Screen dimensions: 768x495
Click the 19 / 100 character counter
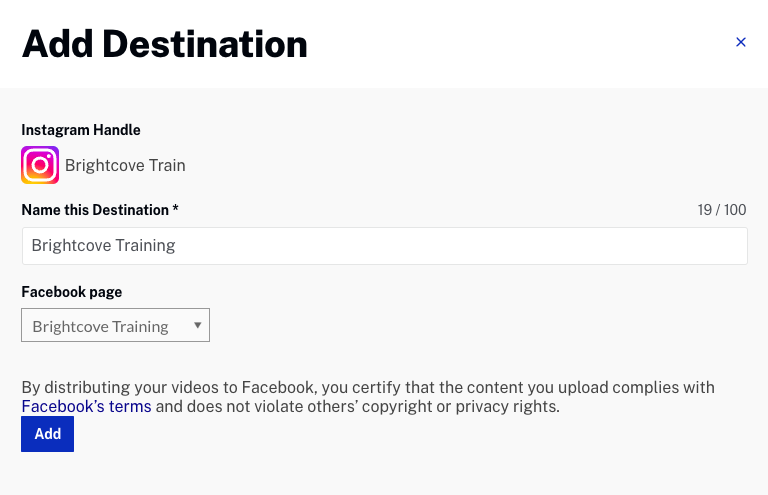(721, 210)
